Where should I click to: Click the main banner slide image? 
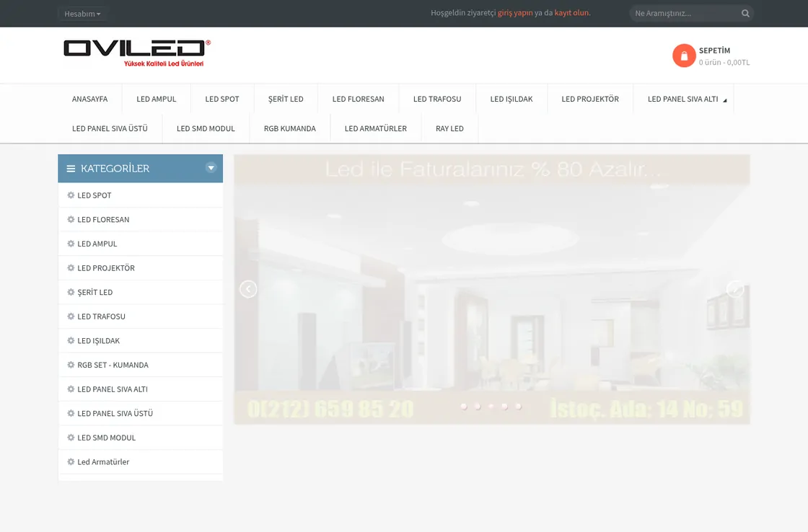[491, 290]
